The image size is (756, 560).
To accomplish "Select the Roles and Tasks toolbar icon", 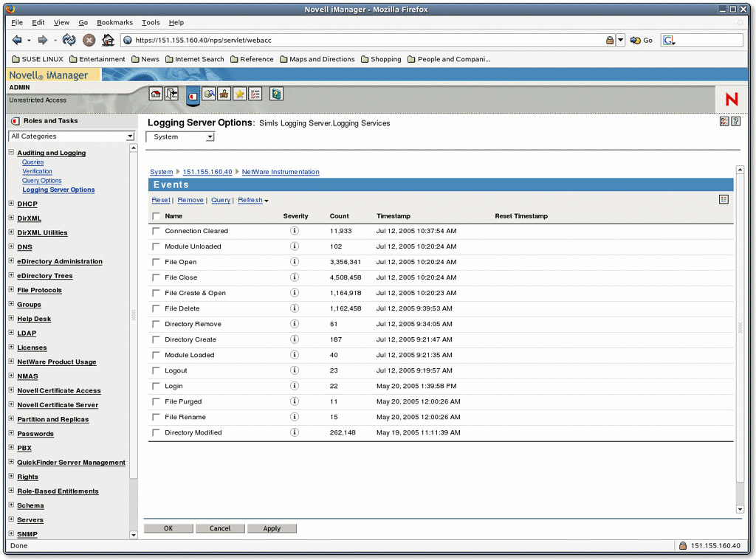I will click(193, 96).
